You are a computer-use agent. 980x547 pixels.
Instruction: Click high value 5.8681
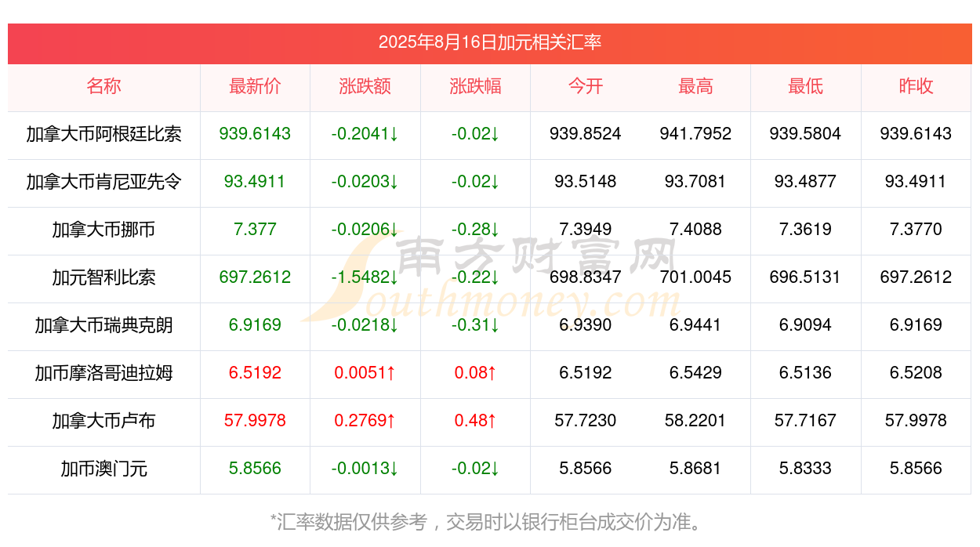click(x=695, y=469)
